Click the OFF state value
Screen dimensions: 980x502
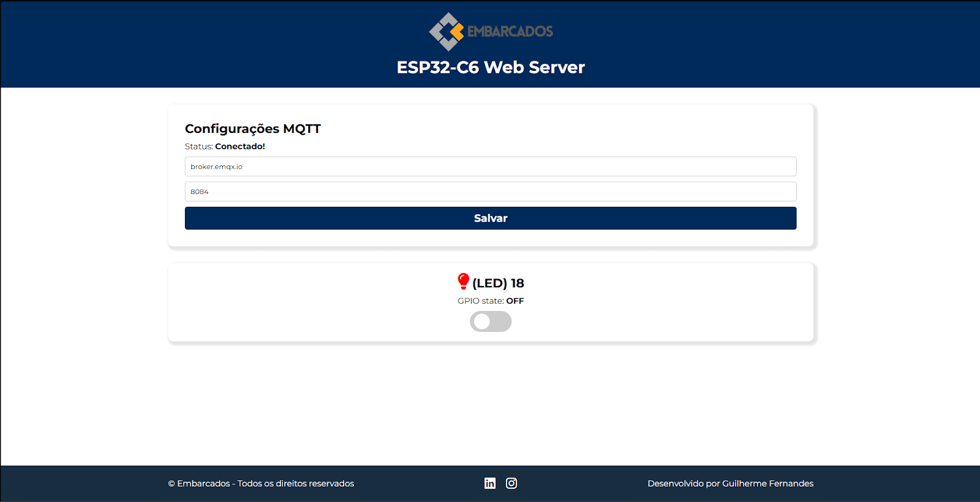click(515, 301)
